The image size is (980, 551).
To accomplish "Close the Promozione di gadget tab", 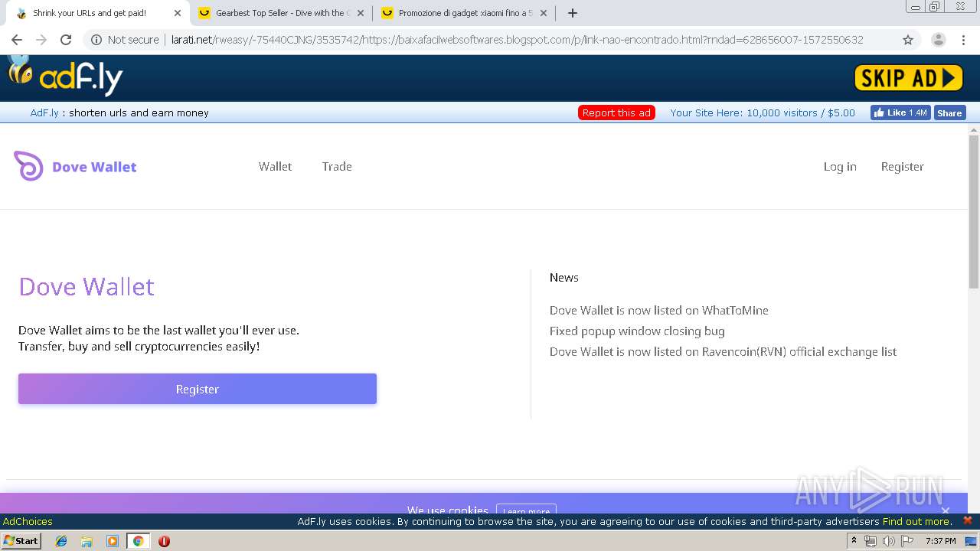I will 544,13.
